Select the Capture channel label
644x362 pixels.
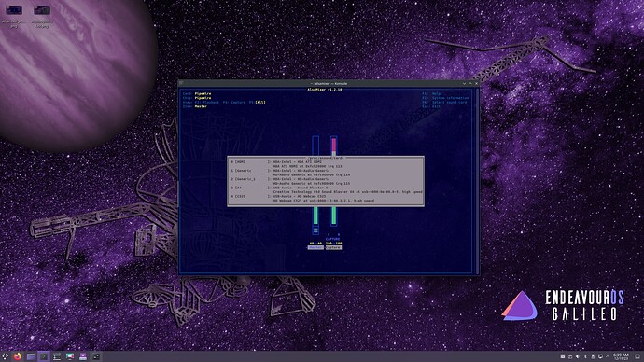(x=333, y=247)
